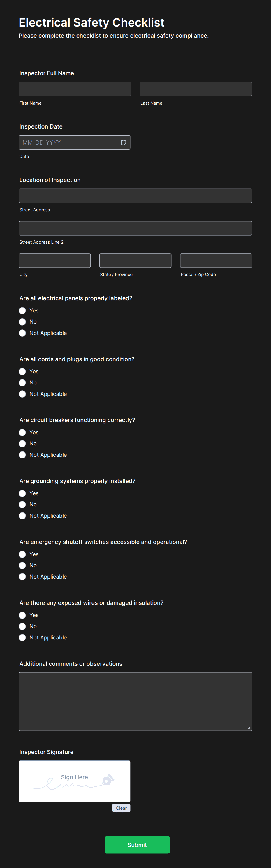Choose No for emergency shutoff switches question
The width and height of the screenshot is (271, 868).
22,565
